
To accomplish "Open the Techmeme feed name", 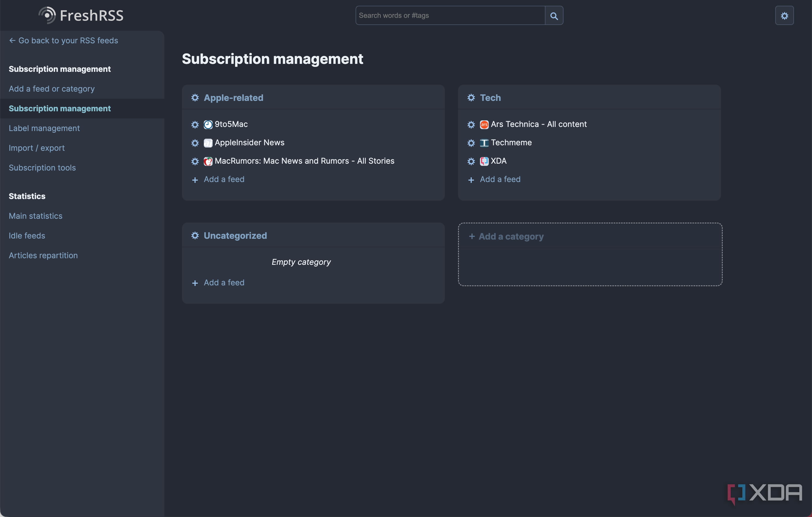I will point(511,143).
